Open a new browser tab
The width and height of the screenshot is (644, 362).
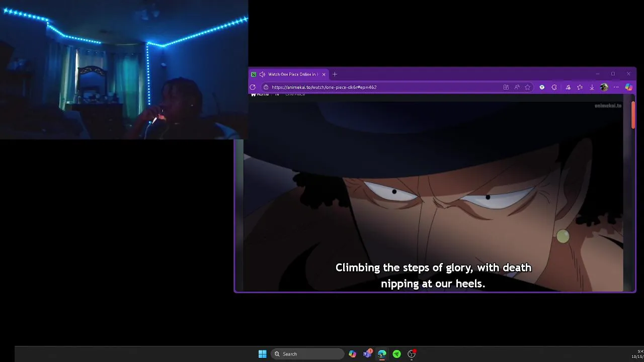335,74
